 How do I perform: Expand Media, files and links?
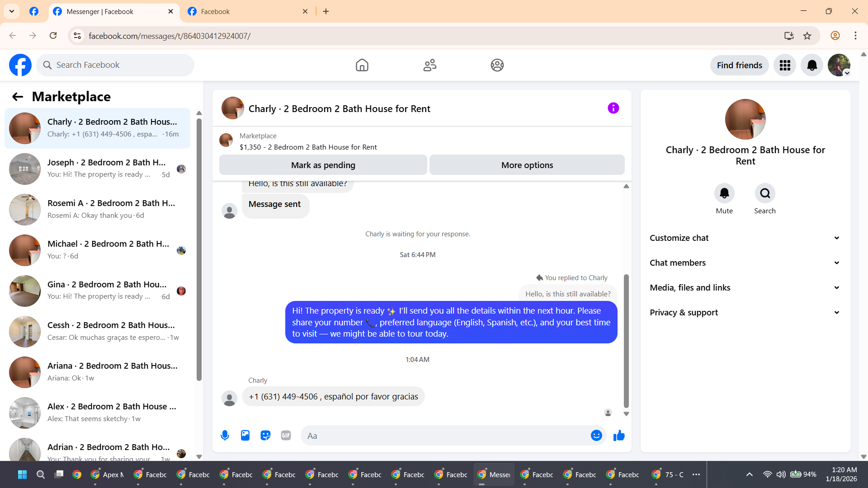pyautogui.click(x=745, y=288)
